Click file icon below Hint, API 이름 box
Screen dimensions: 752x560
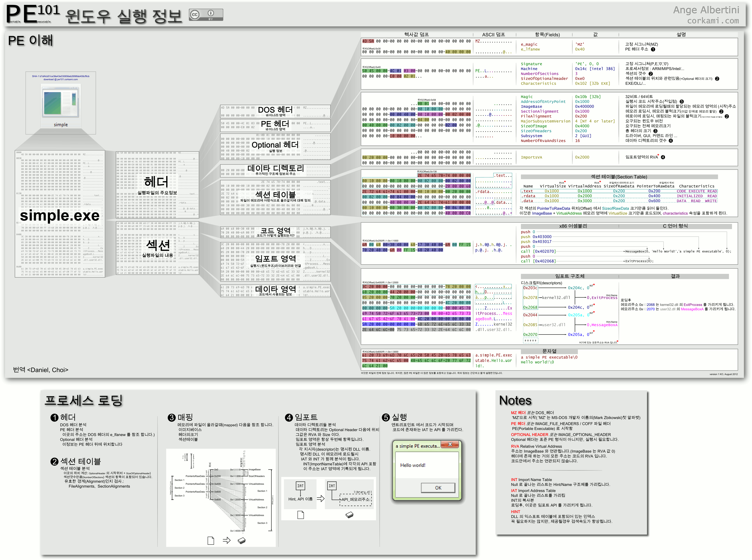[301, 515]
